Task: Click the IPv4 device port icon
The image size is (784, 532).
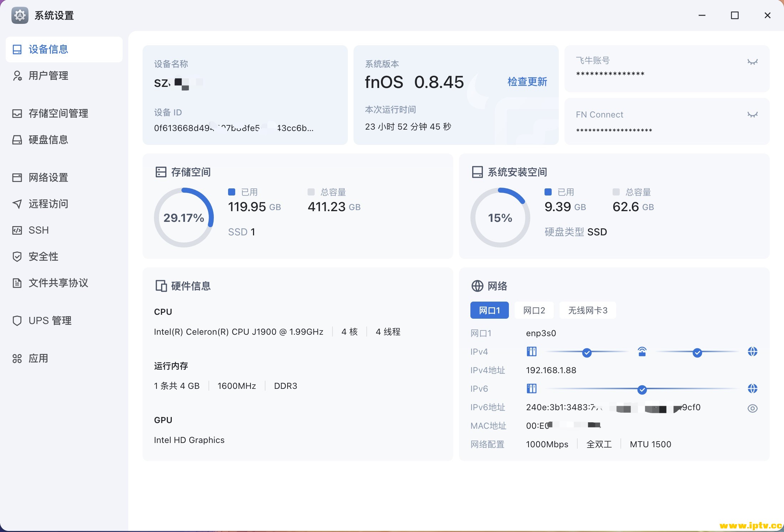Action: point(531,352)
